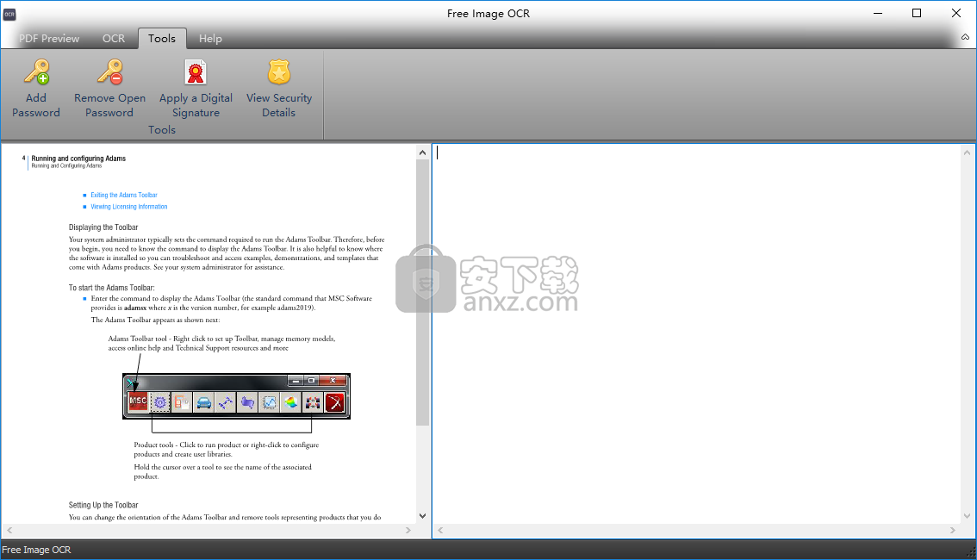Click the "Running and configuring Adams" page title
The height and width of the screenshot is (560, 977).
pos(78,159)
